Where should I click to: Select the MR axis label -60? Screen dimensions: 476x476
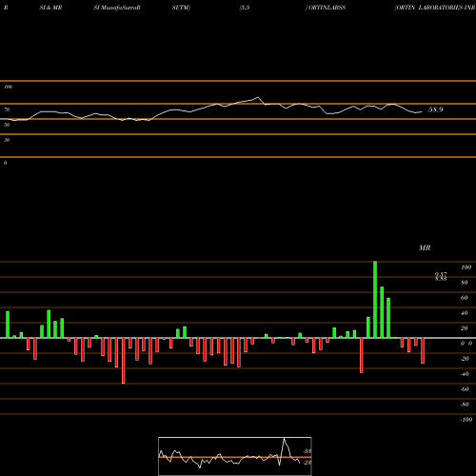pos(465,389)
